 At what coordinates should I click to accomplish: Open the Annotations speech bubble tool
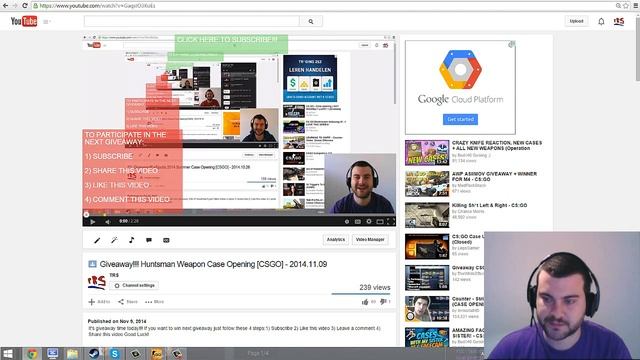coord(149,240)
